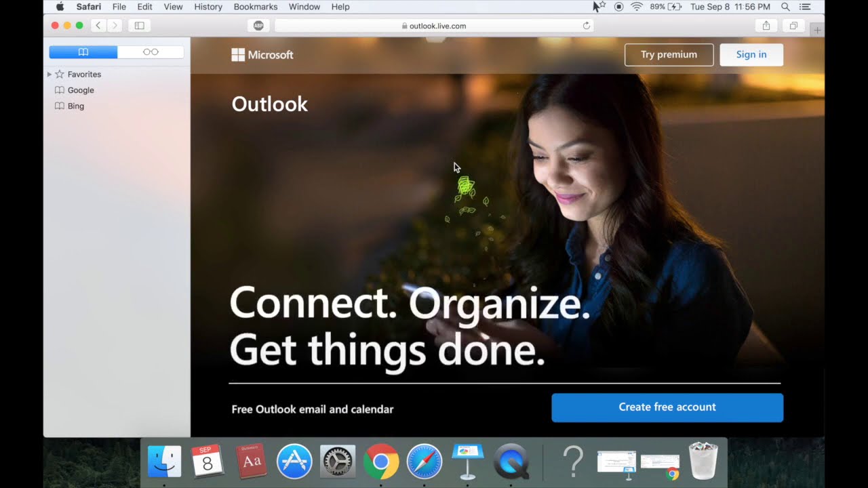Open the Bookmarks menu
Screen dimensions: 868x488
256,7
